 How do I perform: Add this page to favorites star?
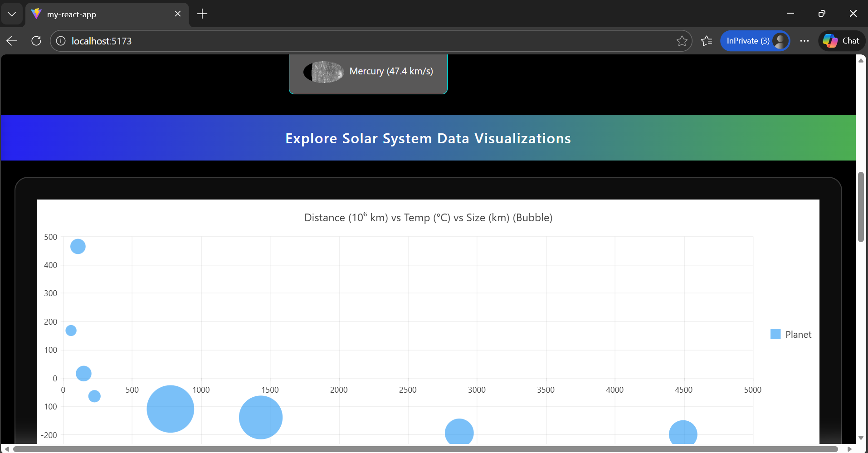click(682, 41)
